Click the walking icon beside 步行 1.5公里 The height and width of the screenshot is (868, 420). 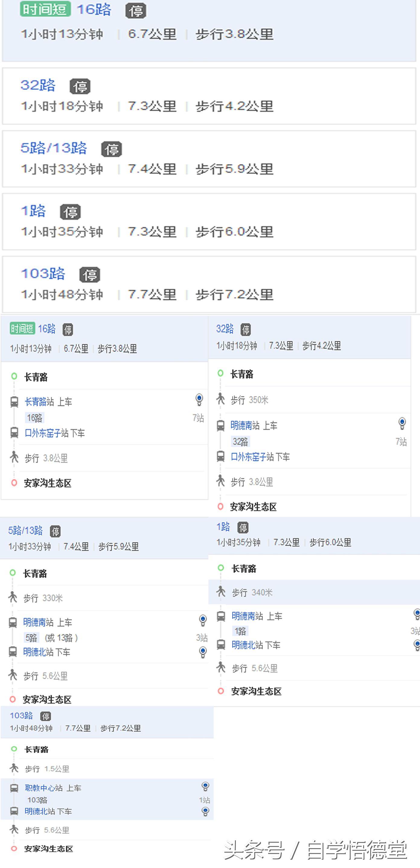(14, 768)
